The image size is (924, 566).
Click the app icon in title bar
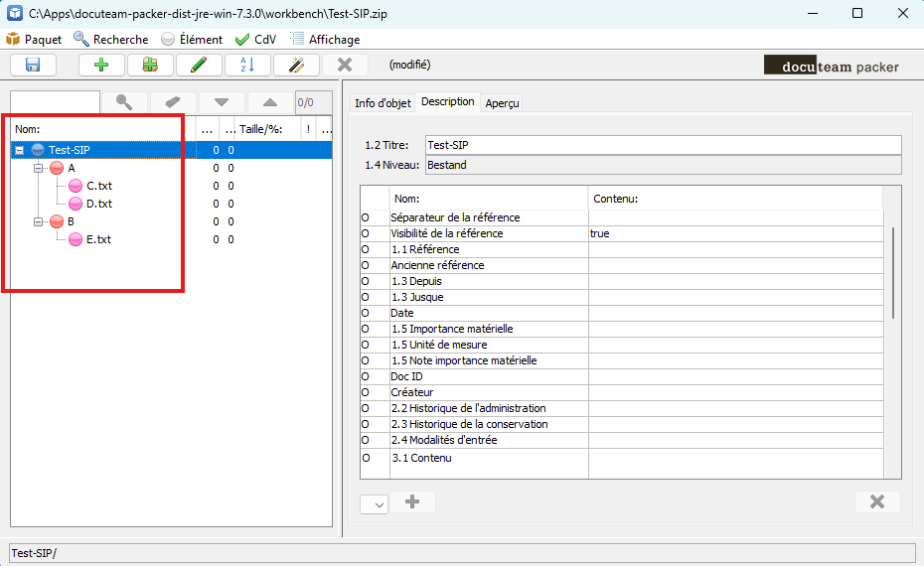[x=15, y=13]
